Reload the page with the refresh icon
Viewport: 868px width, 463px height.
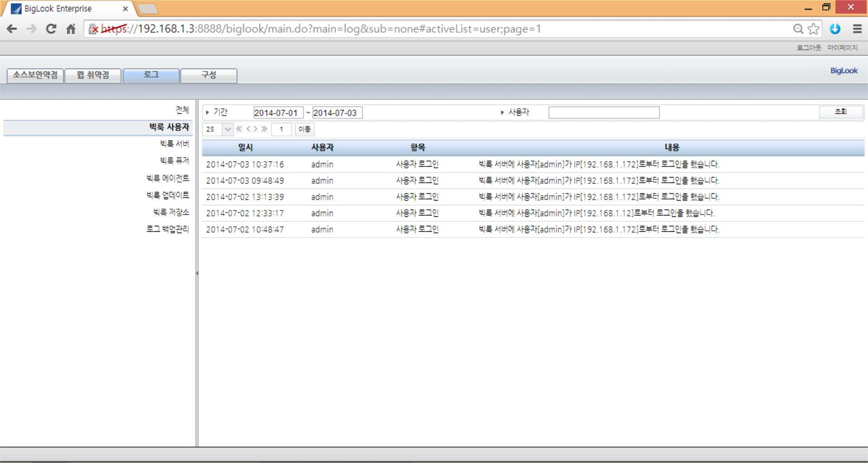(x=51, y=29)
